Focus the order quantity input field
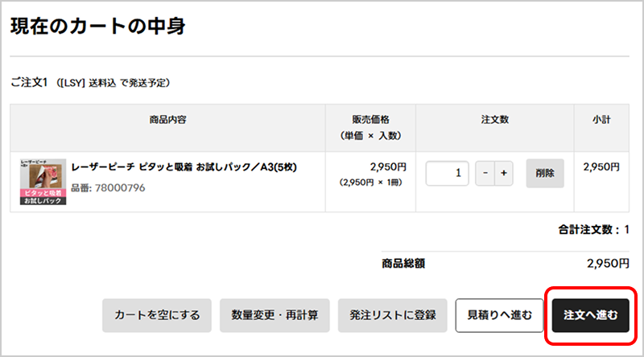Viewport: 644px width, 357px height. tap(447, 173)
